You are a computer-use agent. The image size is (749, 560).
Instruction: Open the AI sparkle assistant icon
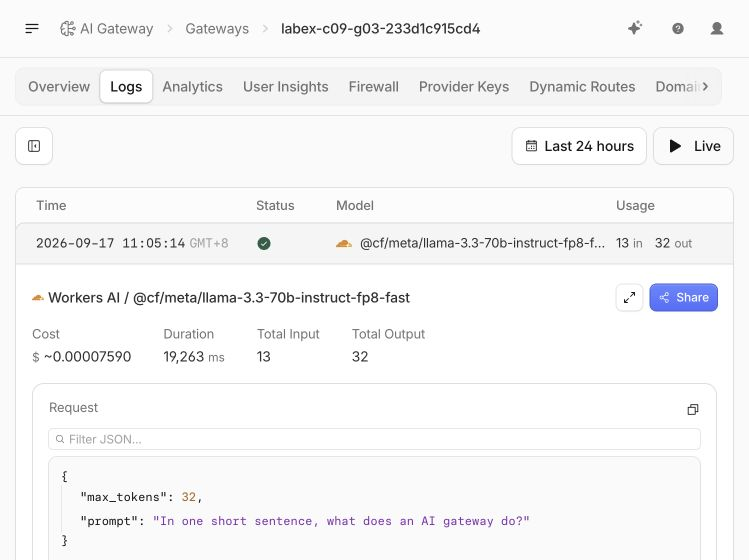click(x=635, y=29)
